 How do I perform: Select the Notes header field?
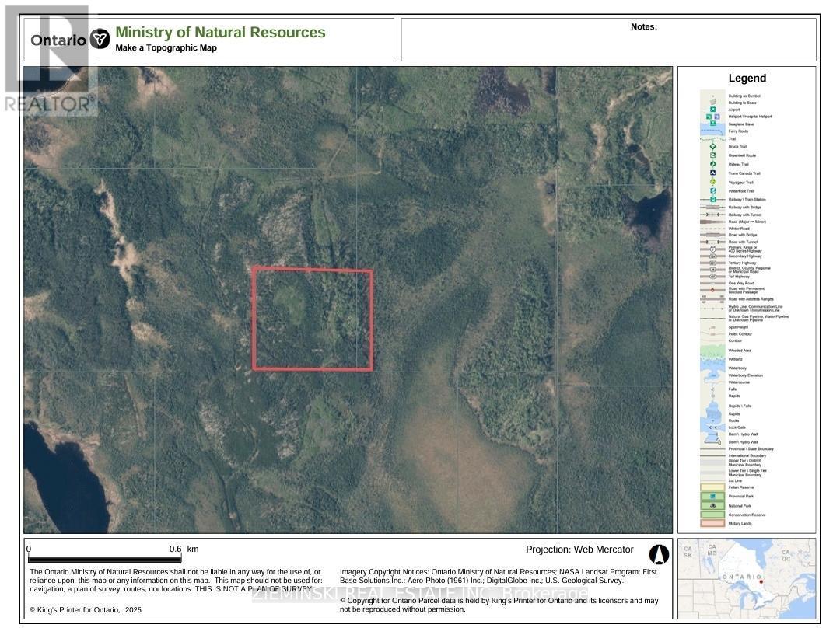644,26
